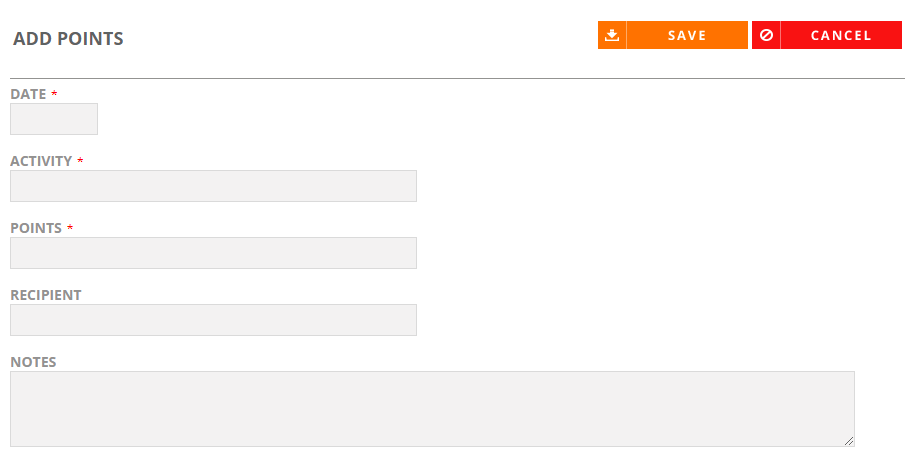Click the download icon on Save button

[x=612, y=35]
